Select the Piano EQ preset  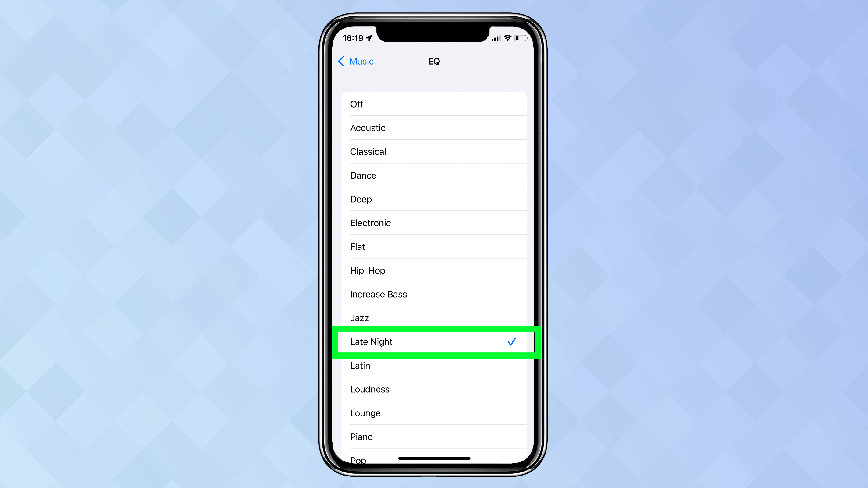point(434,437)
